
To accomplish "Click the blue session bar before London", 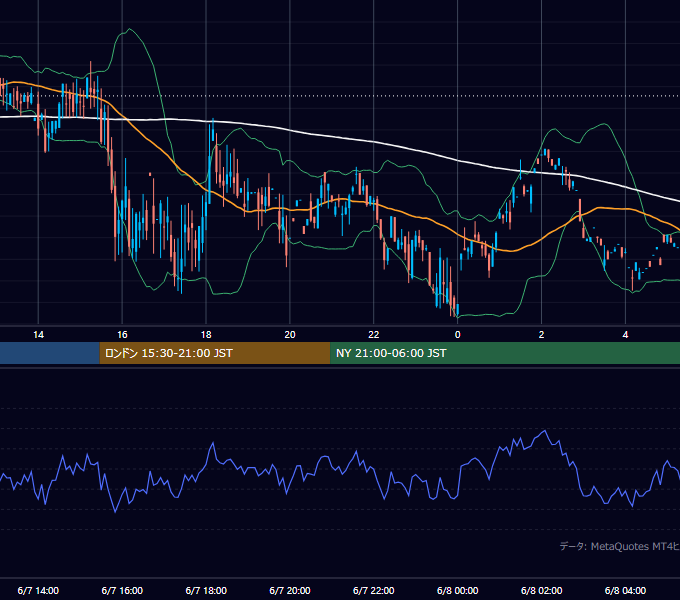I will click(x=50, y=353).
